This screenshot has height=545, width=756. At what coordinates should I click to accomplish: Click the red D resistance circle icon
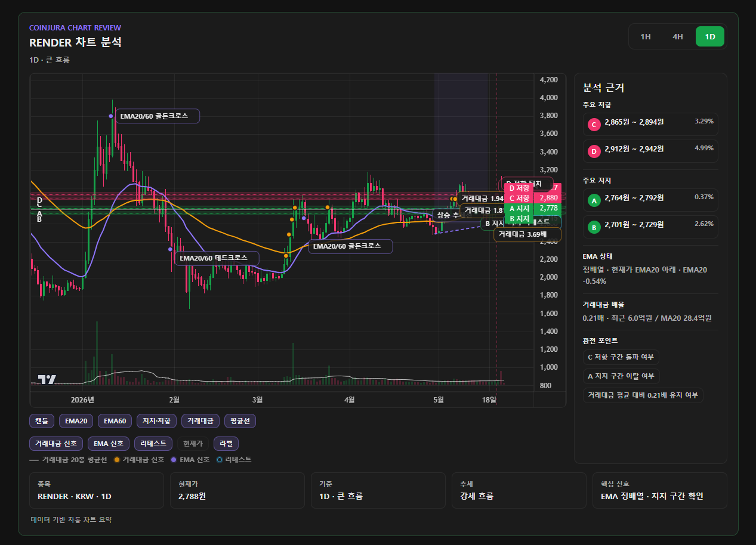pos(594,151)
